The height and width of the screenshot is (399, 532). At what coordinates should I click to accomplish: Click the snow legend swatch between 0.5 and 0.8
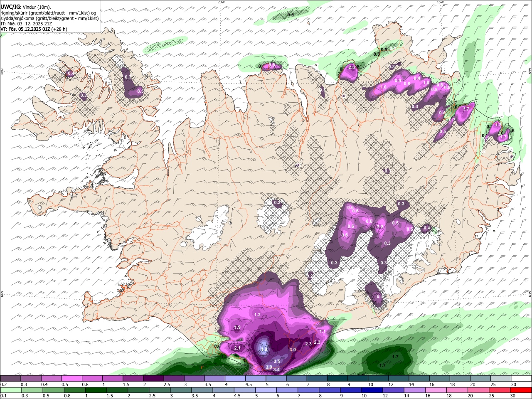pos(72,379)
